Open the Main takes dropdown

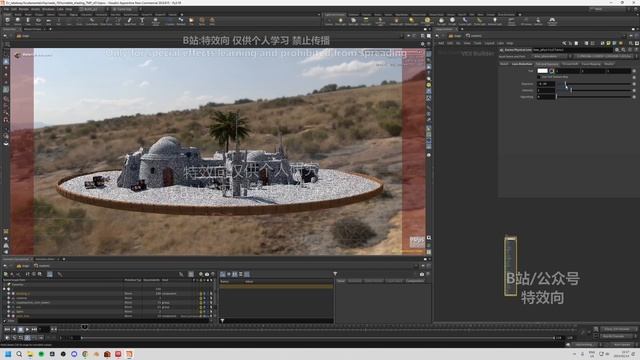click(x=607, y=9)
